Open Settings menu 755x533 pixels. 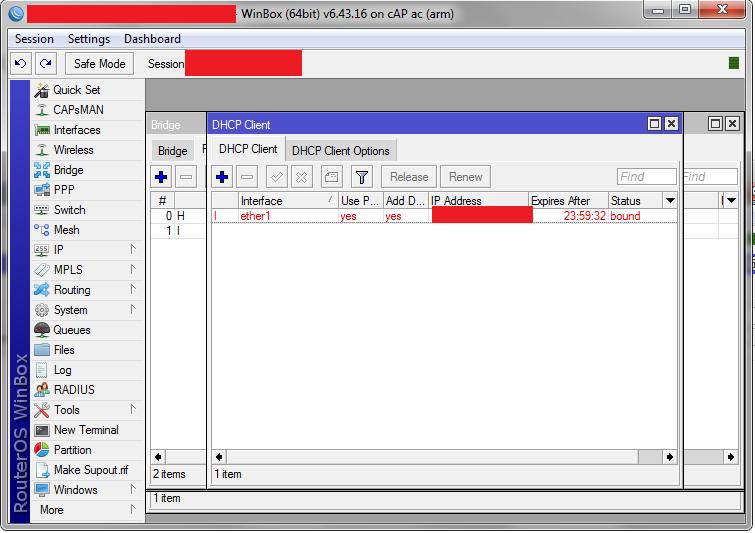89,39
